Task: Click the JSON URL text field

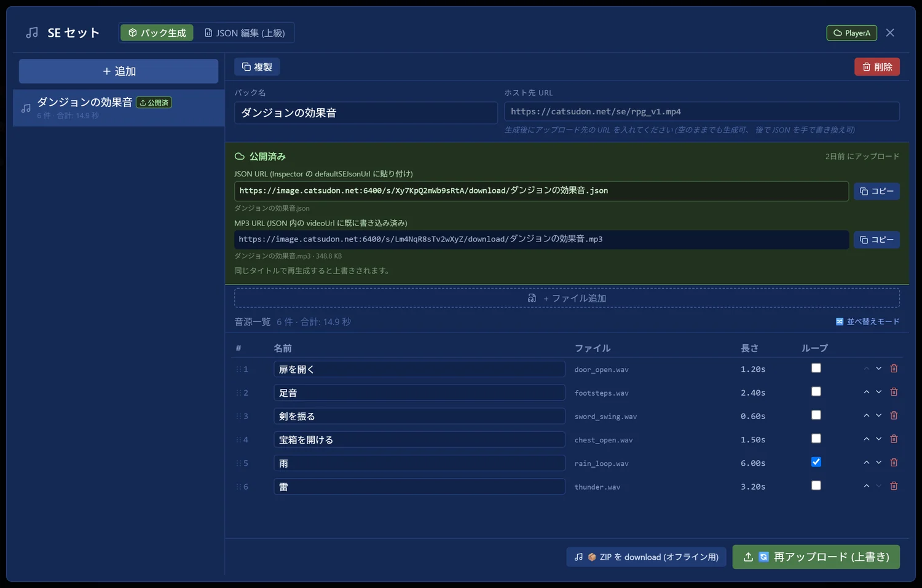Action: click(541, 191)
